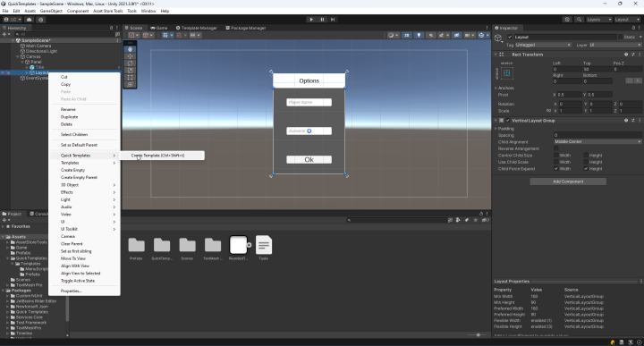Image resolution: width=644 pixels, height=346 pixels.
Task: Select the Rotate tool in scene overlay
Action: pyautogui.click(x=131, y=63)
